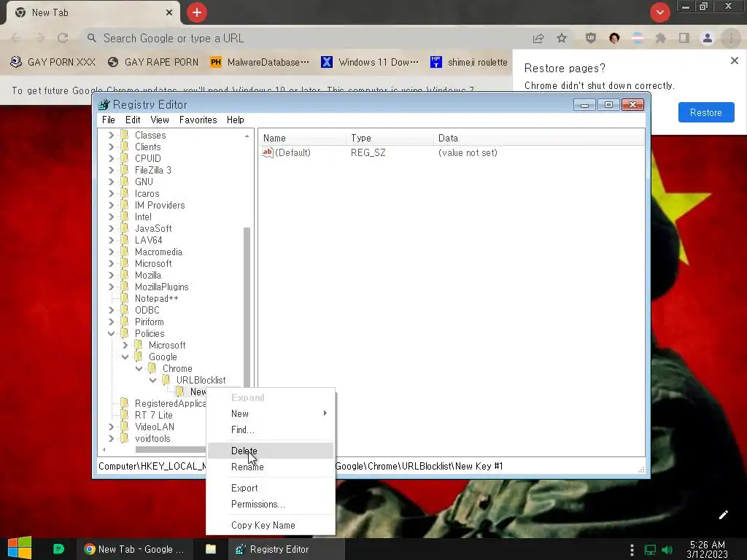Bookmark this tab with star icon
The height and width of the screenshot is (560, 747).
(x=562, y=38)
